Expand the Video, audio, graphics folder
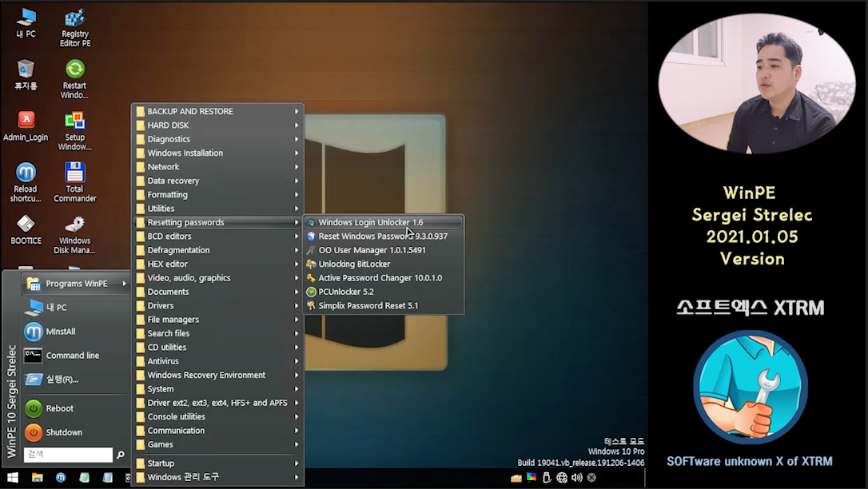This screenshot has width=868, height=489. pyautogui.click(x=217, y=278)
